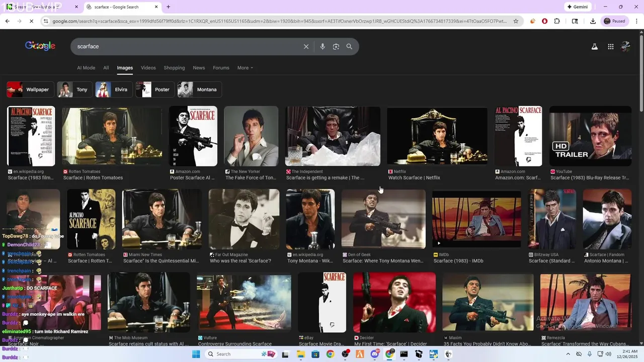644x362 pixels.
Task: Open the IMDb Scarface (1983) image
Action: pos(476,219)
